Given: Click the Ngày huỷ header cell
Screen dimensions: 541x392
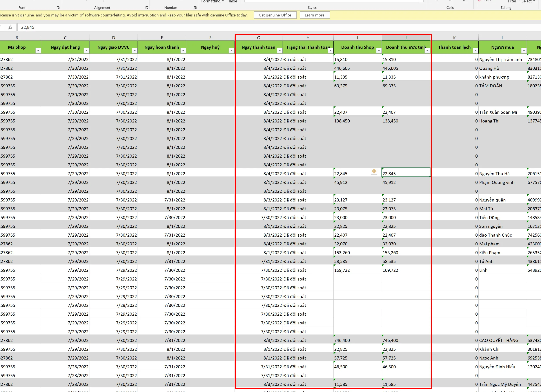Looking at the screenshot, I should (210, 47).
